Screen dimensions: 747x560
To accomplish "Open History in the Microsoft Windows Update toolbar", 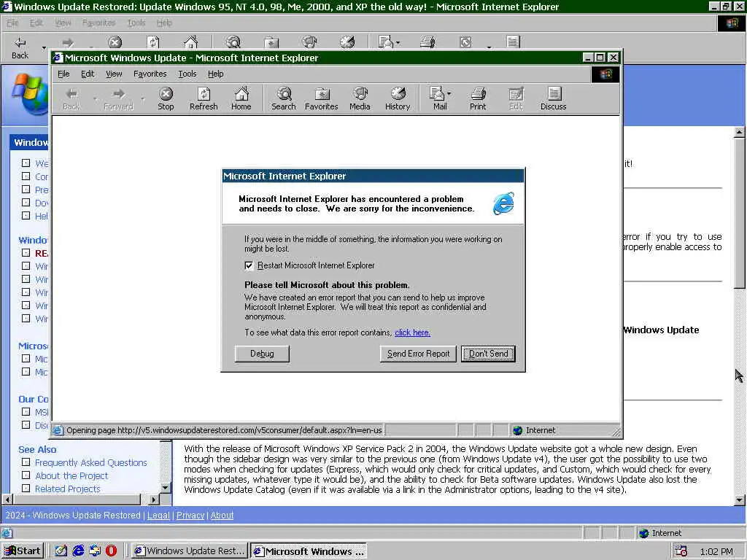I will [398, 99].
